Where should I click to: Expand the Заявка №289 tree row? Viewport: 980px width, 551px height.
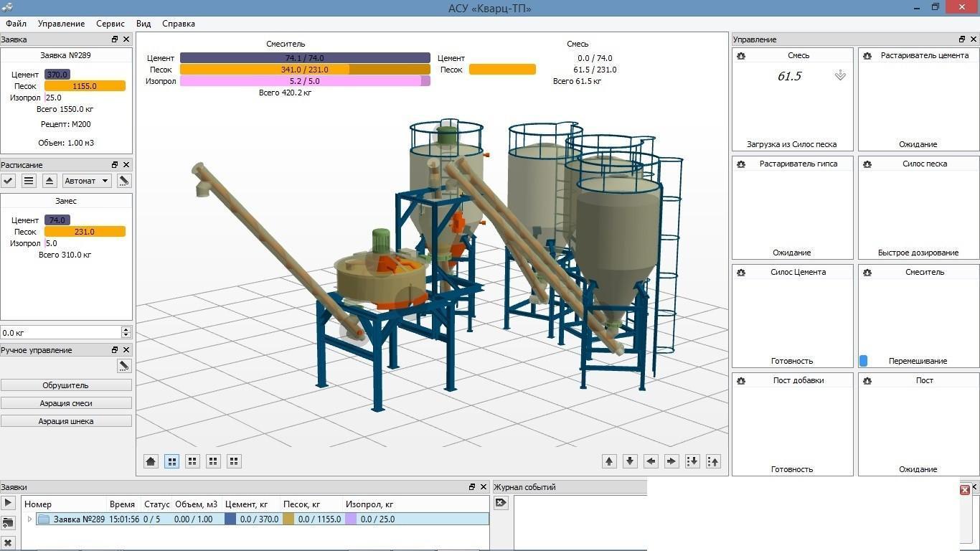tap(29, 519)
